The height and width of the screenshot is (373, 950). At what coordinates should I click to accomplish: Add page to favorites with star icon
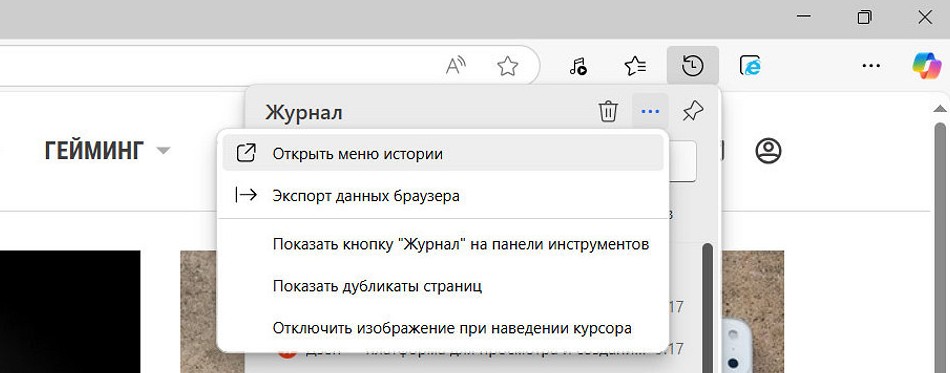coord(507,65)
